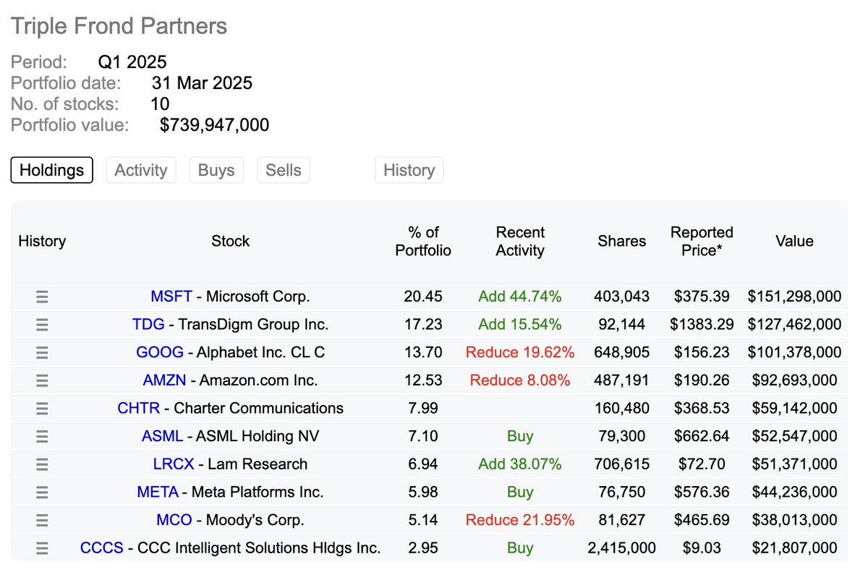Image resolution: width=868 pixels, height=588 pixels.
Task: Click the 706,615 shares cell
Action: pos(622,464)
